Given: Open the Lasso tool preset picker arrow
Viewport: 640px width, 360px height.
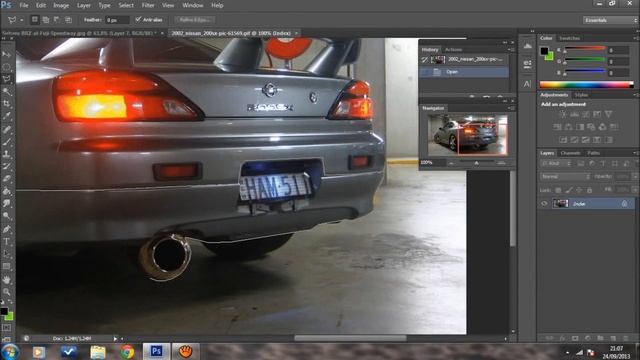Looking at the screenshot, I should (21, 20).
